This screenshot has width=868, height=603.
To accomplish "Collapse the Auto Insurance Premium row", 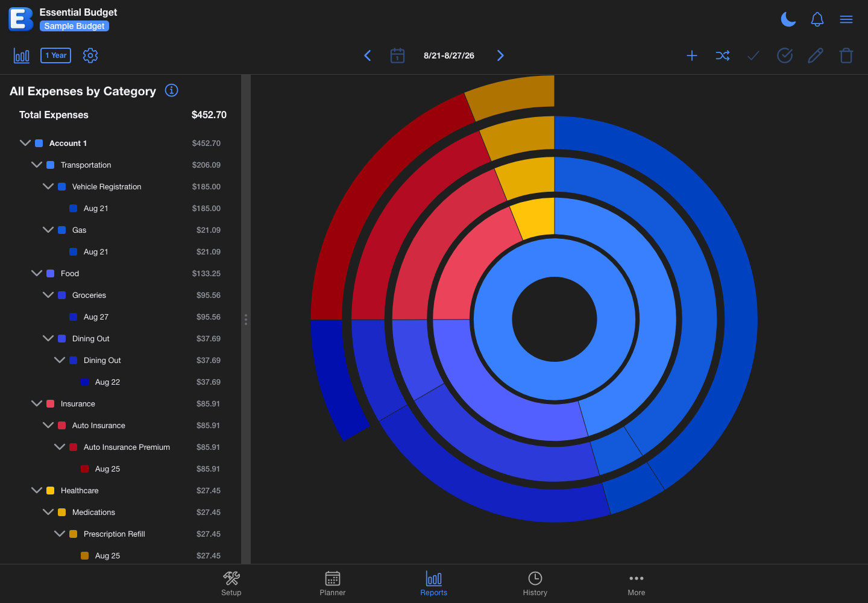I will pyautogui.click(x=60, y=447).
